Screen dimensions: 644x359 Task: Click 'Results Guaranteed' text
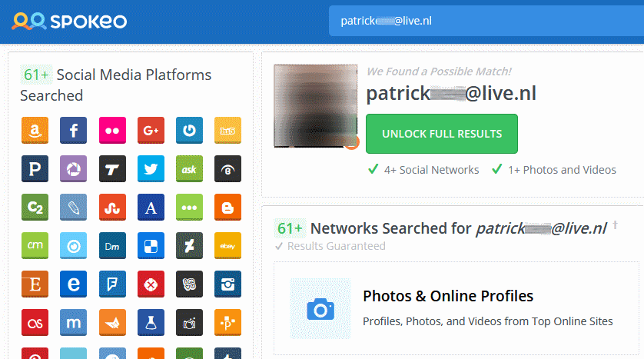click(x=336, y=246)
